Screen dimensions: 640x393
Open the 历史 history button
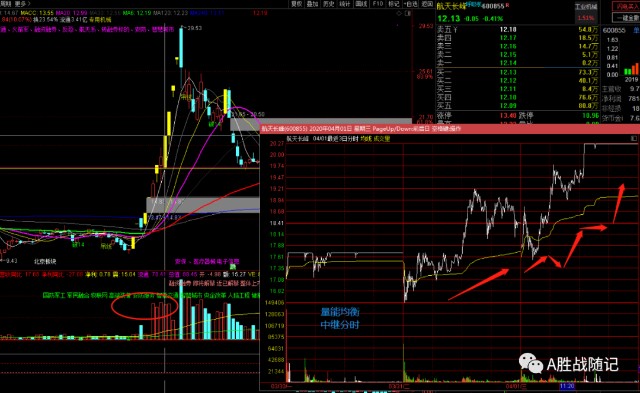[329, 4]
